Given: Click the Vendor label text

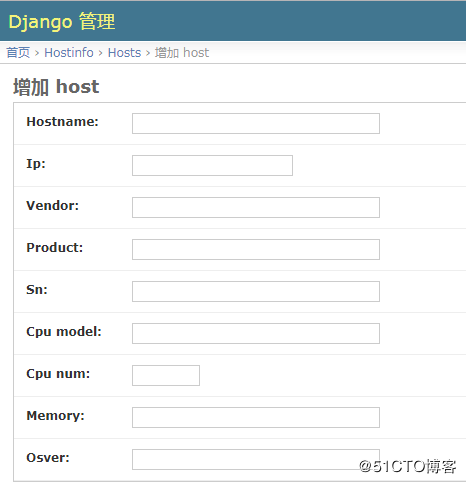Looking at the screenshot, I should pos(53,206).
